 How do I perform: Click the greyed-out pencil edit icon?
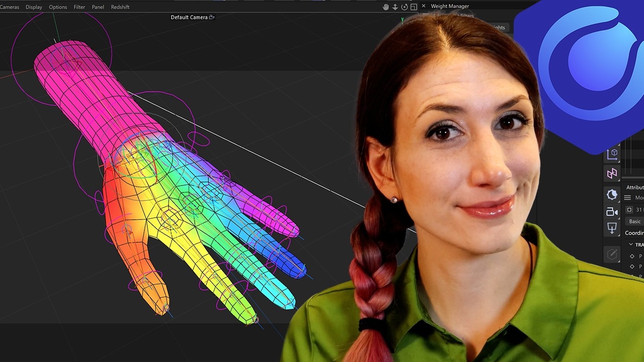[x=612, y=254]
